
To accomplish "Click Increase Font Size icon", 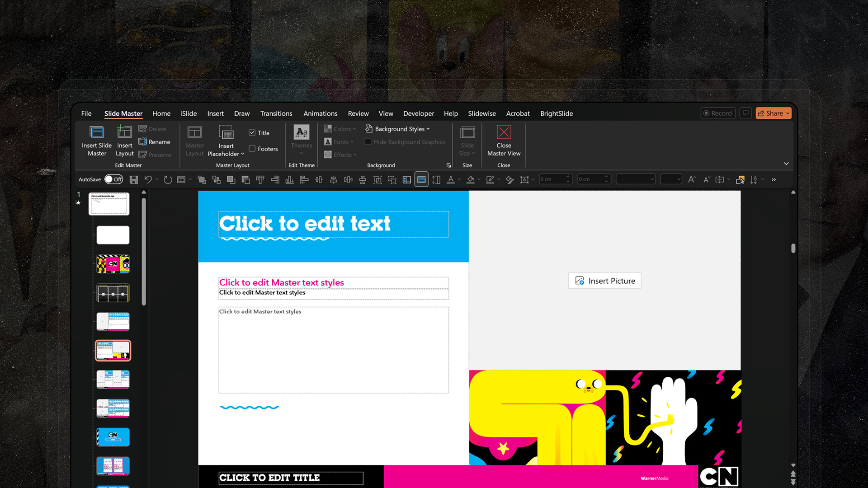I will coord(692,179).
